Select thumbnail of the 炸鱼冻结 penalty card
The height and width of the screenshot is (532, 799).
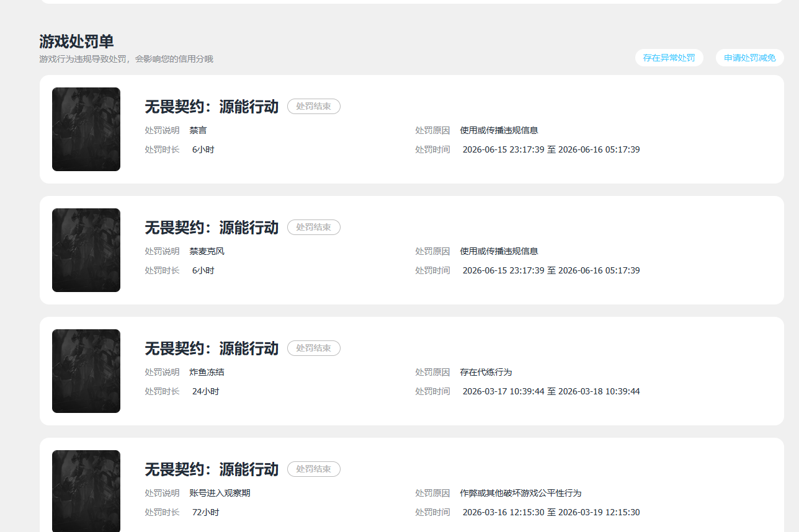(86, 371)
